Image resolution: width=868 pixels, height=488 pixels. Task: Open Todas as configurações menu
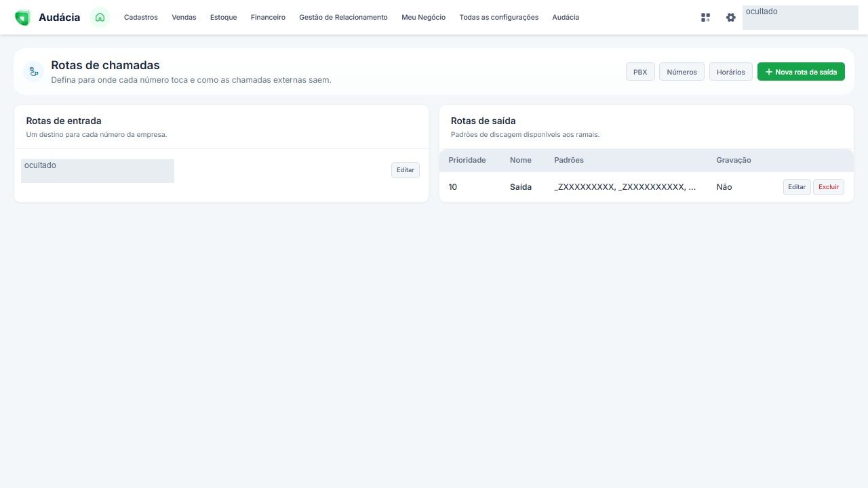[499, 18]
